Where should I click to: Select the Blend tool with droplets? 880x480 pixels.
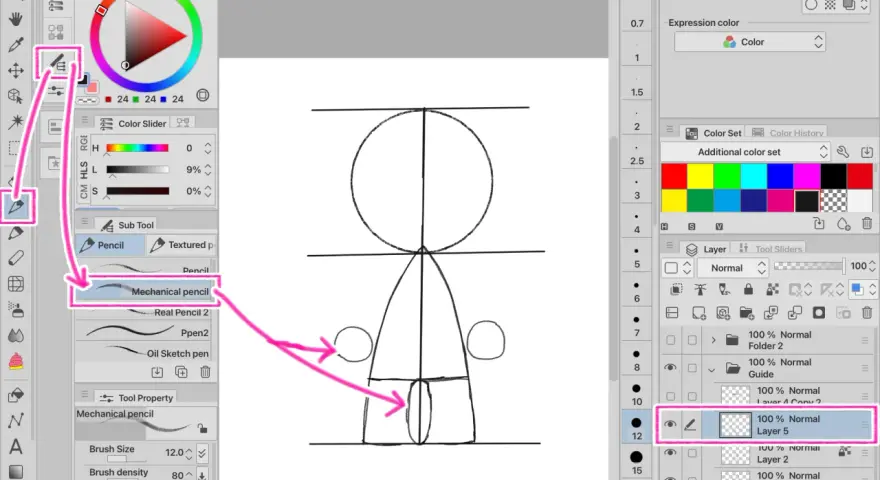pos(16,335)
